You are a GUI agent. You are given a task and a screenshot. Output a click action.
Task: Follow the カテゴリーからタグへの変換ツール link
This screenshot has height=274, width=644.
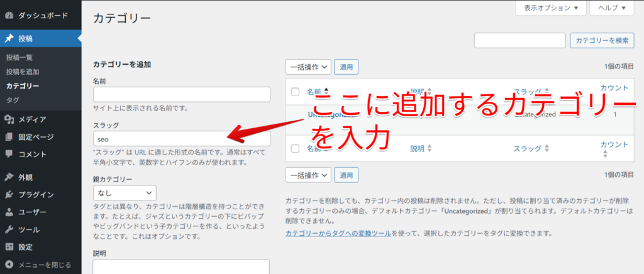click(337, 233)
